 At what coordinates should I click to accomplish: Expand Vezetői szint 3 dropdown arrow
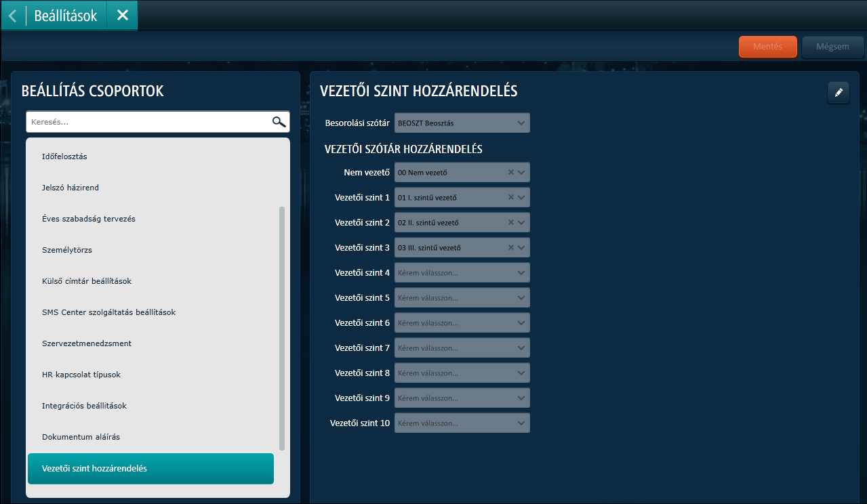(521, 247)
